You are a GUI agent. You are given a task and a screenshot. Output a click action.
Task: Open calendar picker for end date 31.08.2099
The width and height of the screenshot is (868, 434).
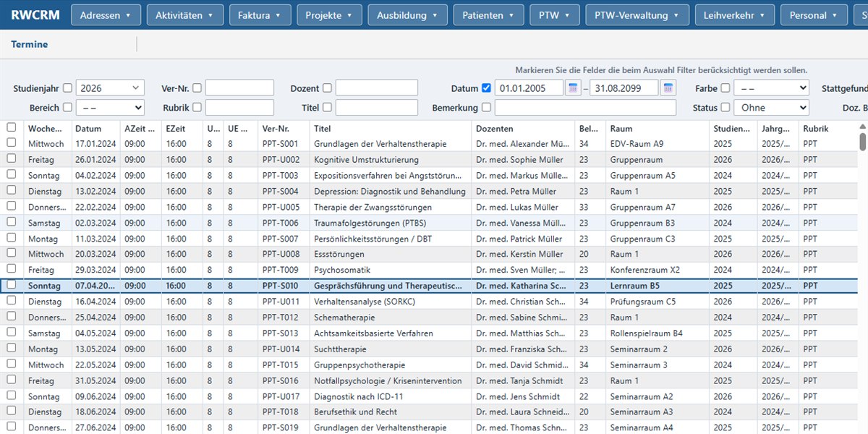[668, 88]
